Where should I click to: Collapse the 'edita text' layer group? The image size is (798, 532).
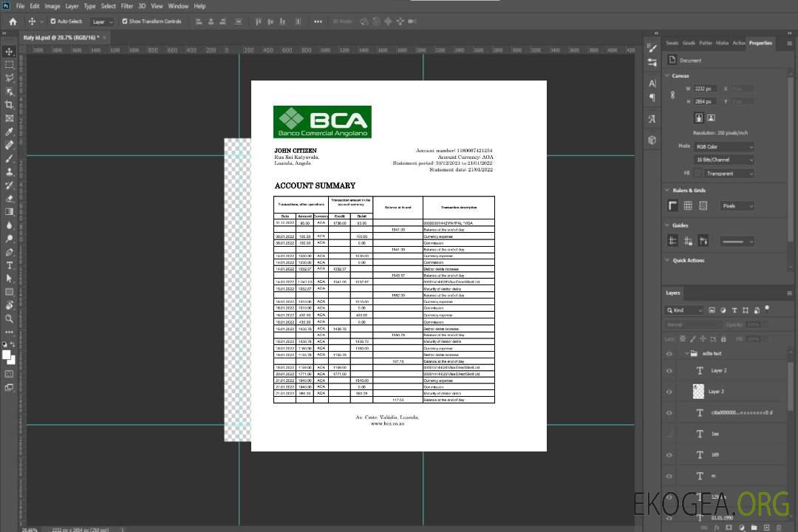pyautogui.click(x=686, y=353)
